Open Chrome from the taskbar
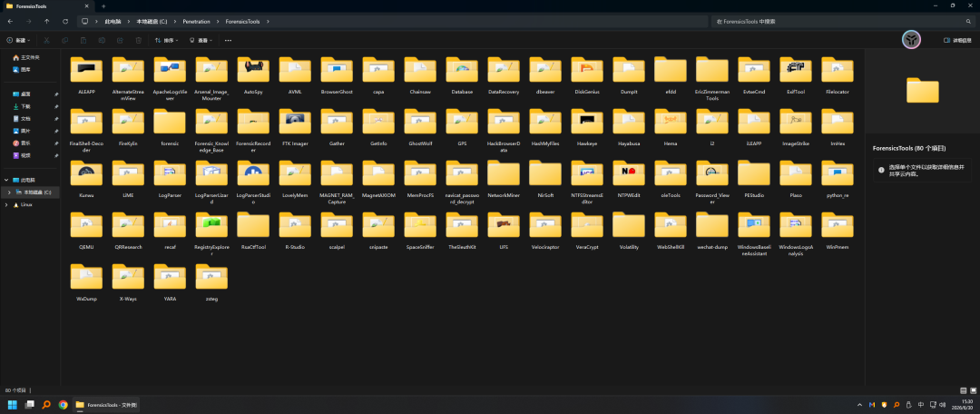The image size is (980, 414). [x=63, y=405]
